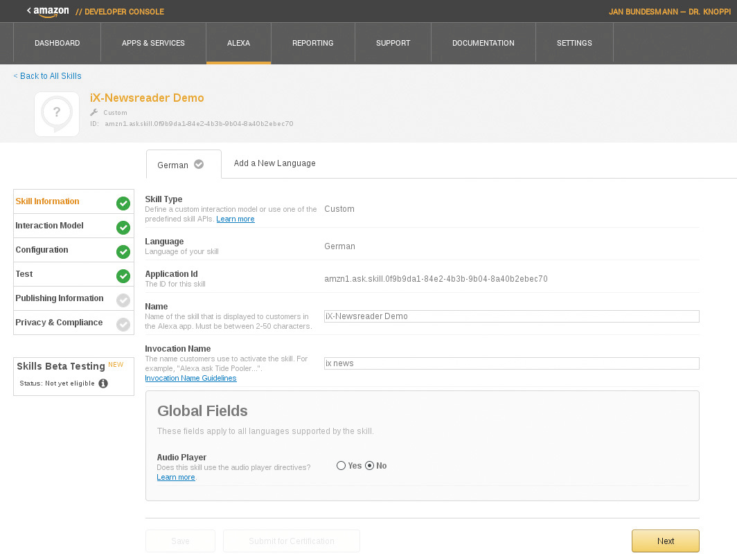The image size is (737, 560).
Task: Click gray checkmark beside Publishing Information
Action: 123,300
